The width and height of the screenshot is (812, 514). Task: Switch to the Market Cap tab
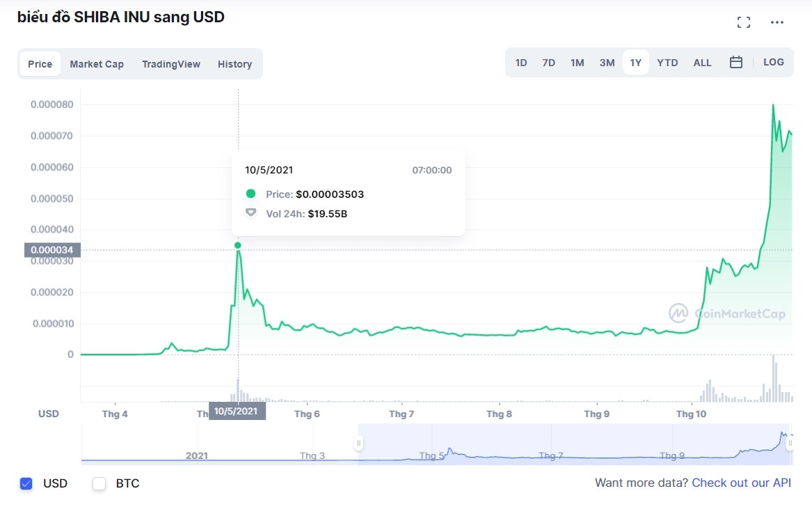[x=97, y=63]
